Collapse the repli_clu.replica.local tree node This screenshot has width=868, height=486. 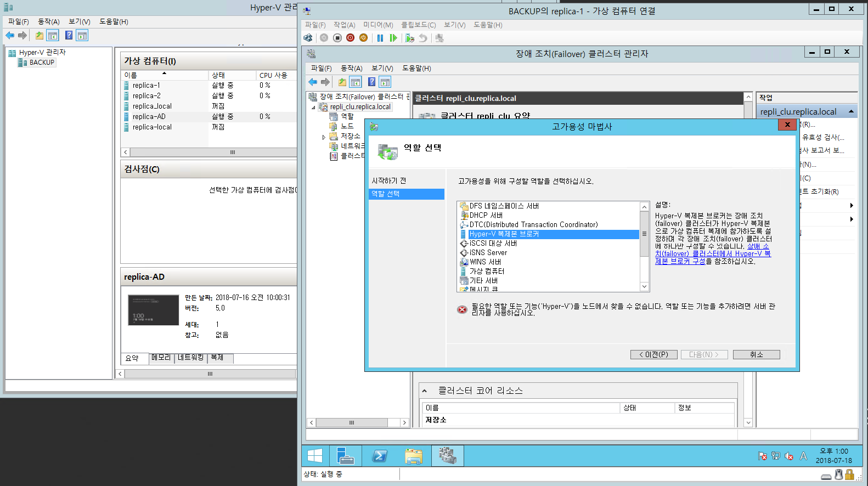pyautogui.click(x=314, y=107)
